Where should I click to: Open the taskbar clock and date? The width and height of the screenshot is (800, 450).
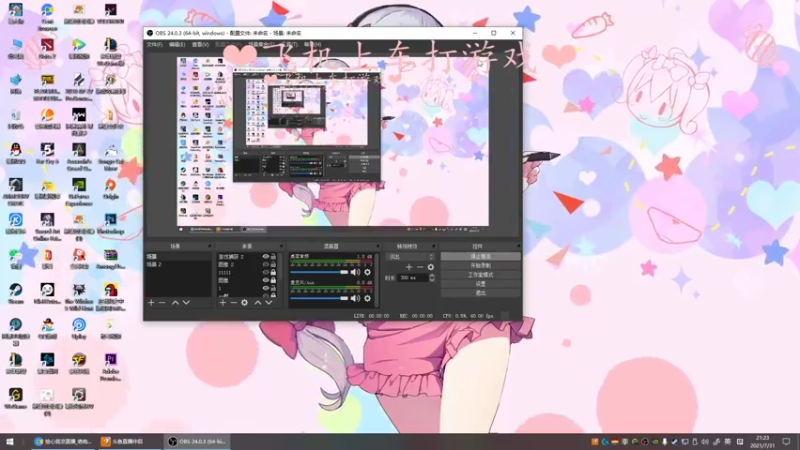[x=762, y=441]
